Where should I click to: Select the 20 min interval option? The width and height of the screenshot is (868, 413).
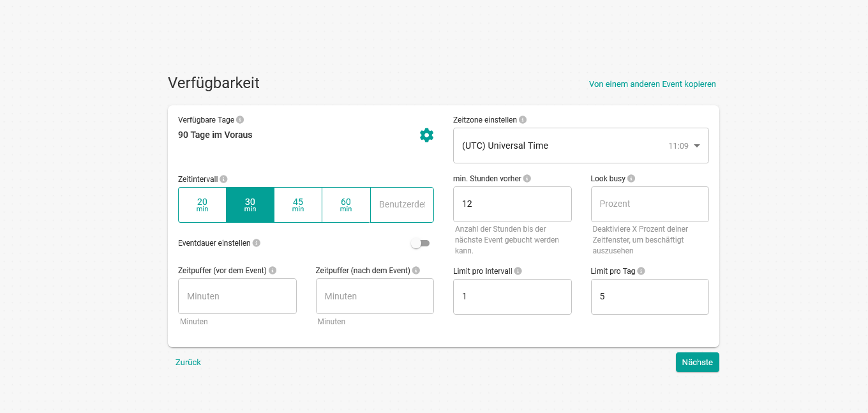pos(202,205)
